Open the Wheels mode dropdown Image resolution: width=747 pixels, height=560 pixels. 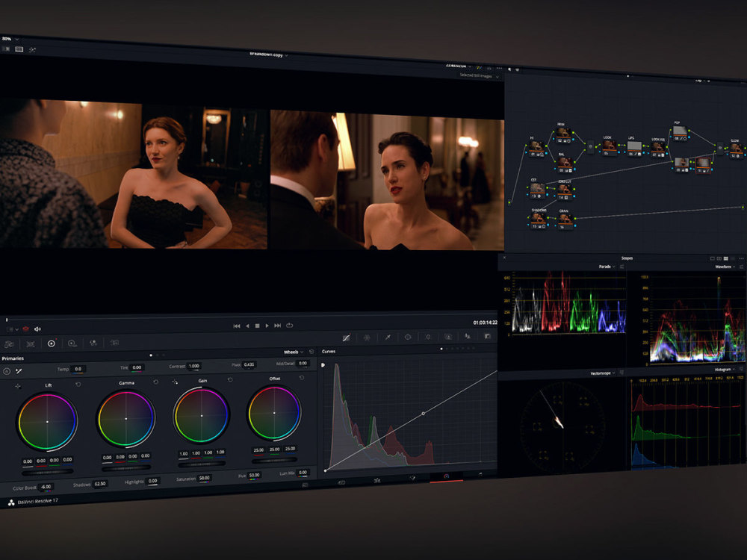tap(294, 352)
